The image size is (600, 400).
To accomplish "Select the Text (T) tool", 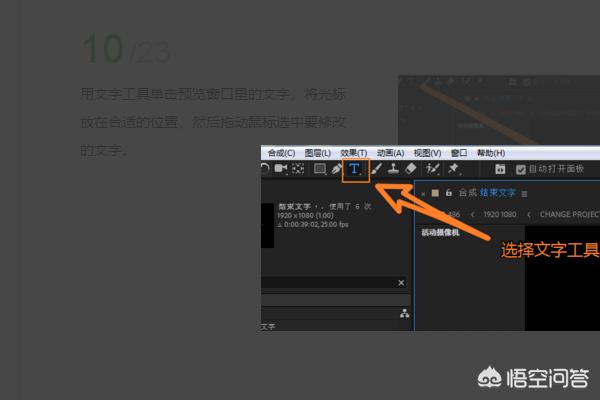I will pos(355,170).
